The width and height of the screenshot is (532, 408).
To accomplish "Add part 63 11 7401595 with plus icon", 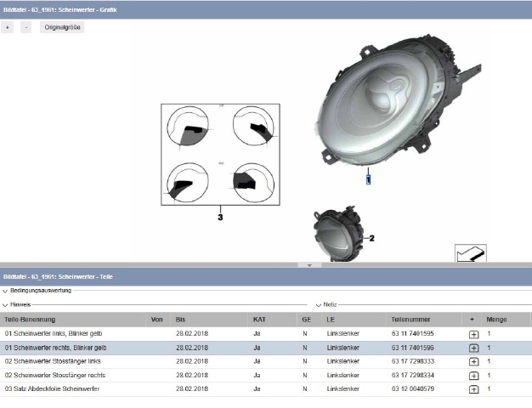I will [x=473, y=335].
